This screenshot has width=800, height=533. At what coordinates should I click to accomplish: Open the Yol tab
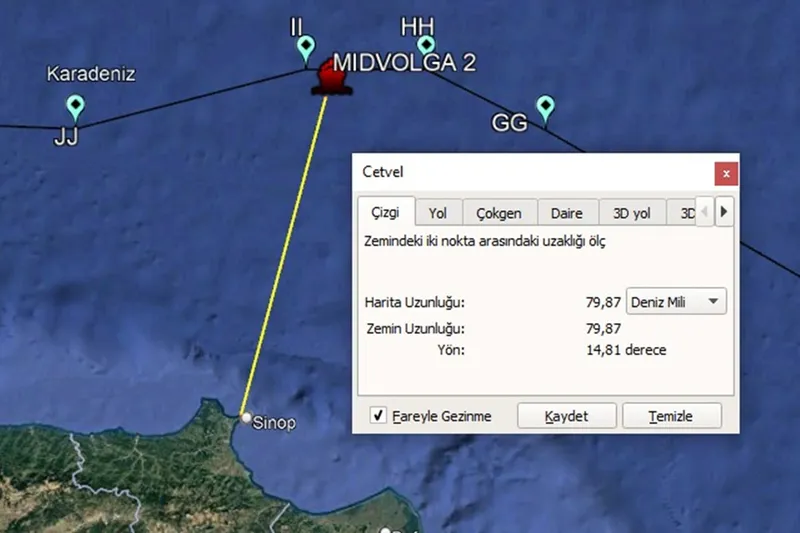(438, 213)
